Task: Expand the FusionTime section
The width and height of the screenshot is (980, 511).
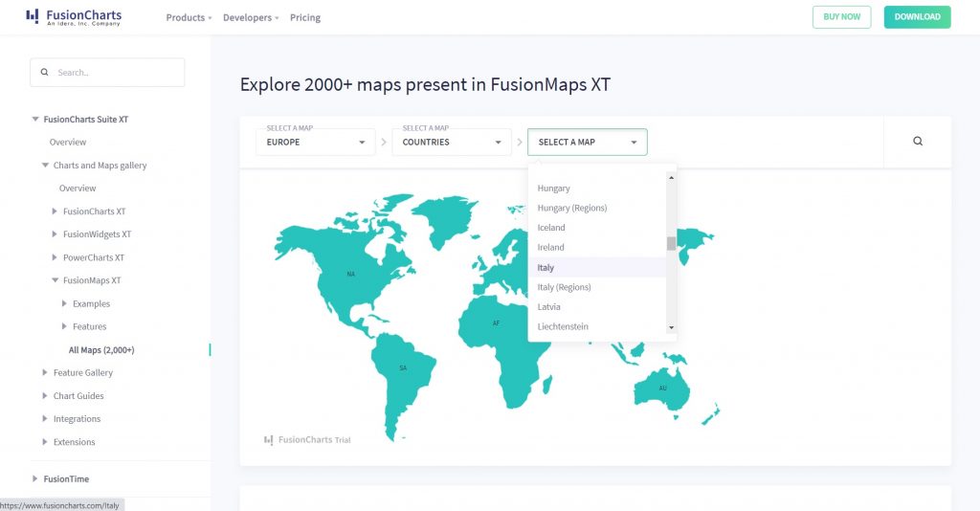Action: pos(35,478)
